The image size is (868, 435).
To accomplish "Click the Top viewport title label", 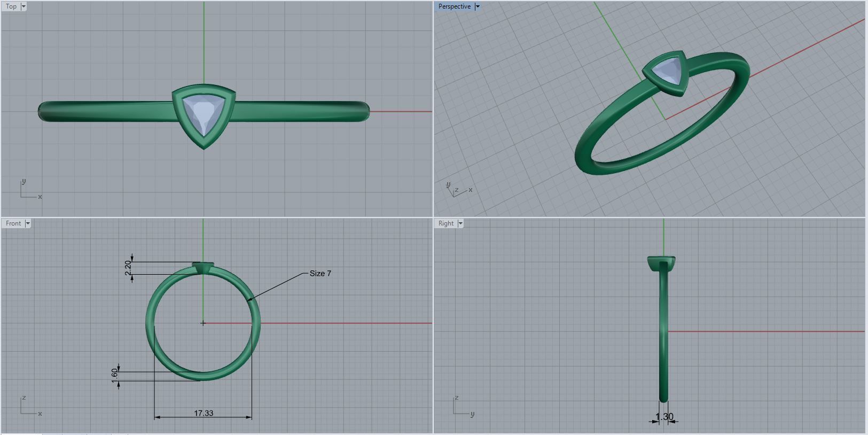I will click(x=11, y=6).
